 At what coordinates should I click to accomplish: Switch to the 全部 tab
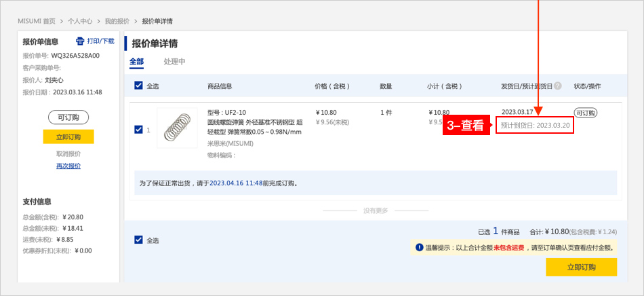pyautogui.click(x=137, y=62)
